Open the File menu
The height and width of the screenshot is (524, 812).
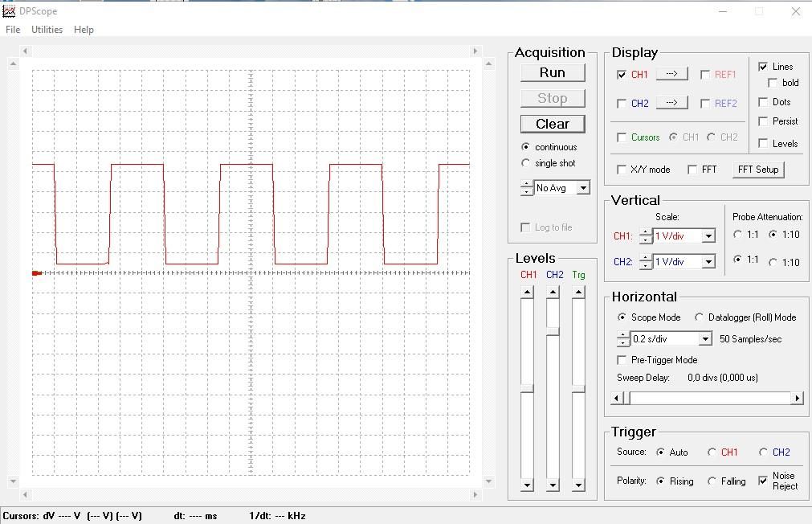click(12, 30)
